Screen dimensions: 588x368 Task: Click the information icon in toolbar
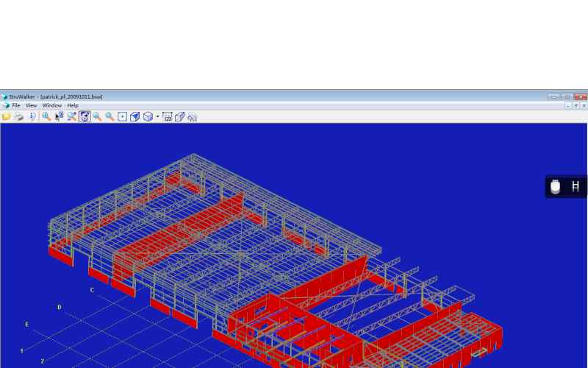point(32,116)
